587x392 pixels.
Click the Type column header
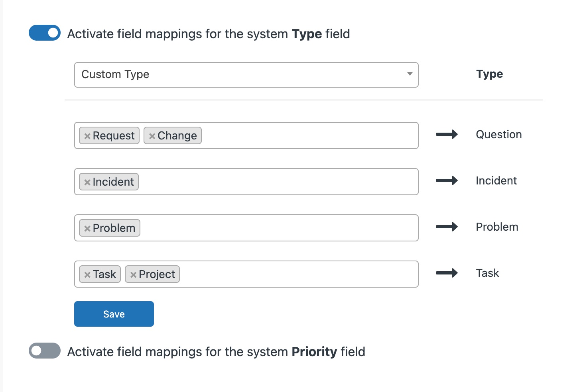pyautogui.click(x=489, y=74)
